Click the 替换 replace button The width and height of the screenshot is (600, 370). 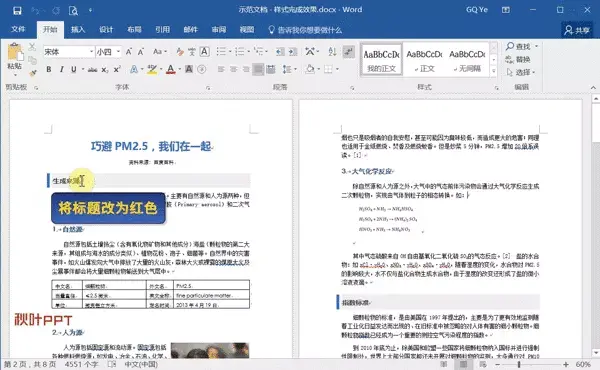pos(518,59)
